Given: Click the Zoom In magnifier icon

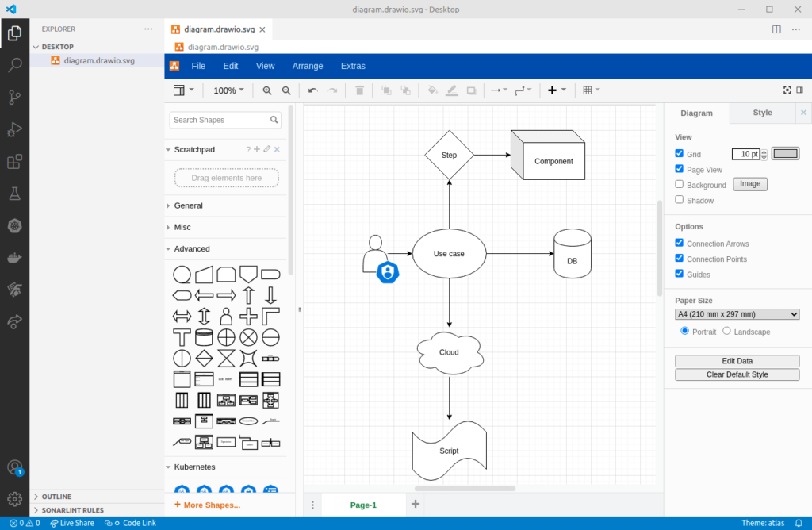Looking at the screenshot, I should click(267, 90).
